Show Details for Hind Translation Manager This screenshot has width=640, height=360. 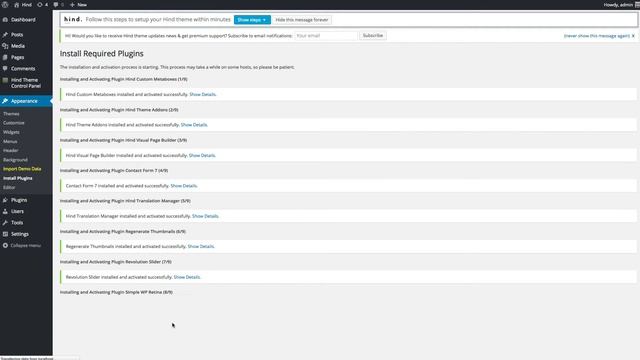[205, 216]
